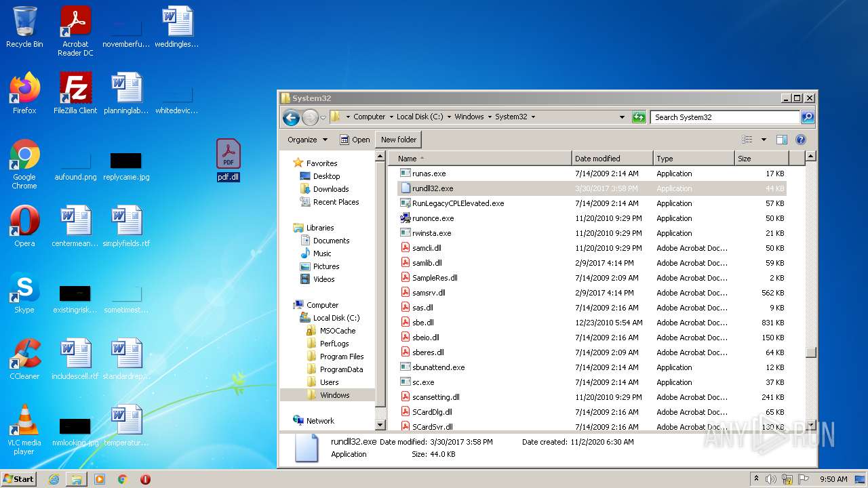868x488 pixels.
Task: Open Documents library in navigation pane
Action: coord(331,241)
